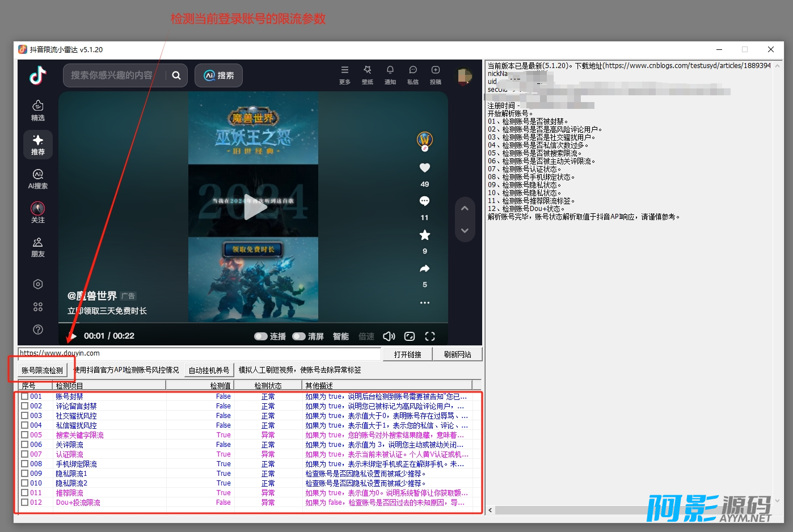Select the 推荐限流 row text
This screenshot has height=532, width=793.
70,493
